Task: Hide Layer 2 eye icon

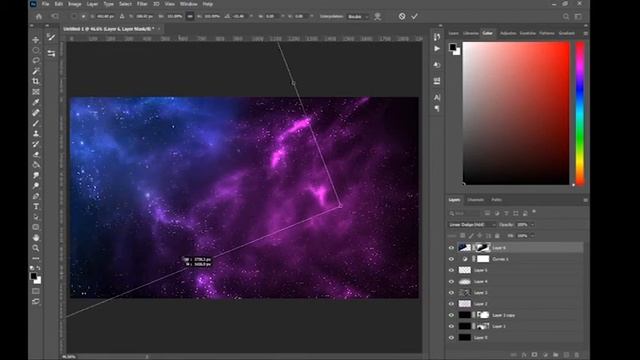Action: tap(451, 304)
